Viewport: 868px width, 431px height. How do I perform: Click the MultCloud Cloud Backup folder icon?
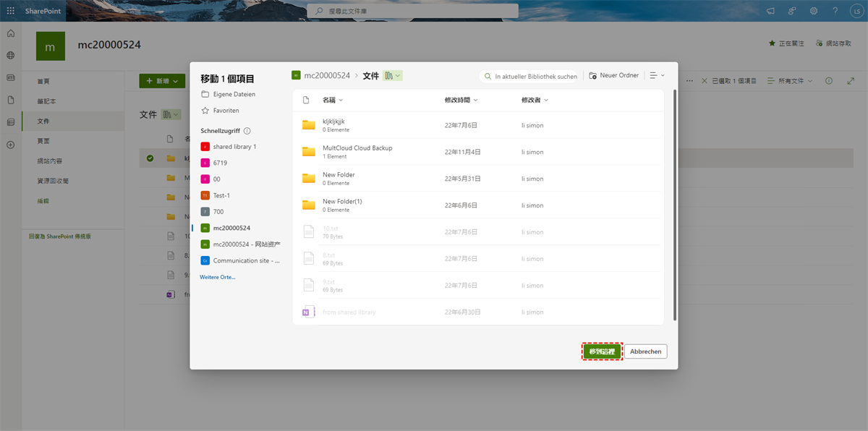pos(309,152)
